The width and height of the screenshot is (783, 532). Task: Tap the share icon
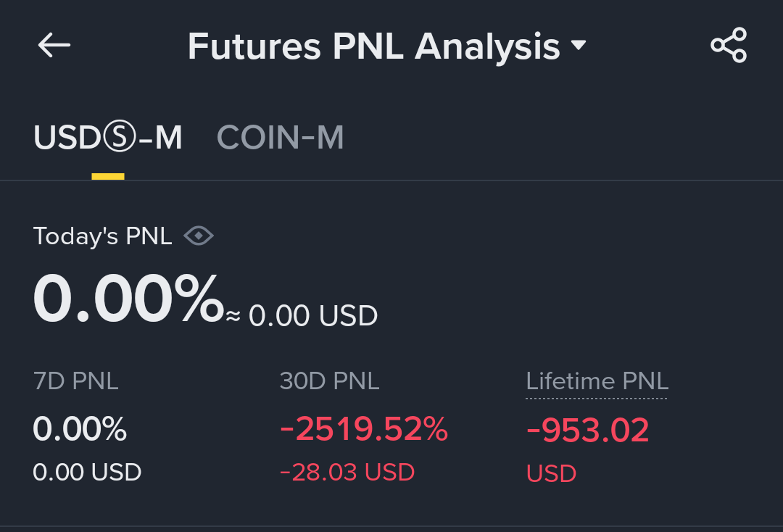(728, 46)
